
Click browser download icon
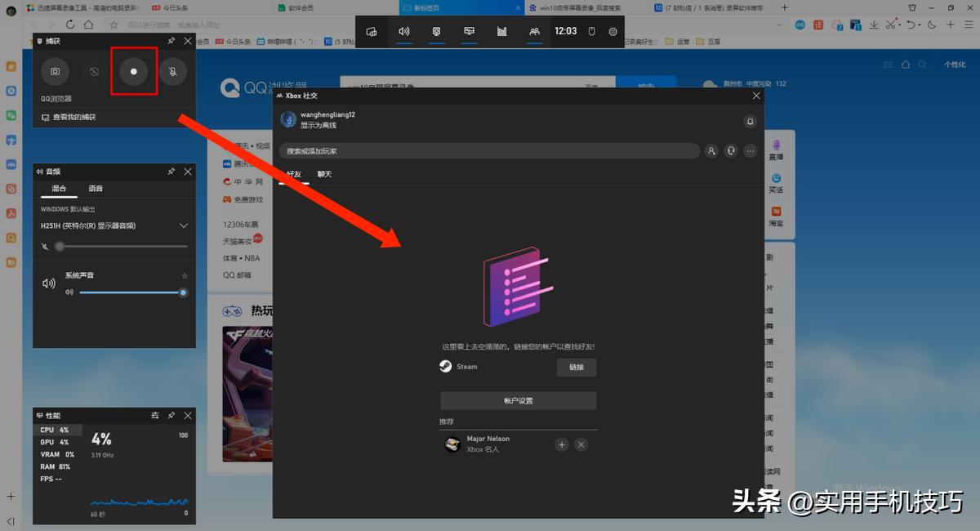pos(874,25)
